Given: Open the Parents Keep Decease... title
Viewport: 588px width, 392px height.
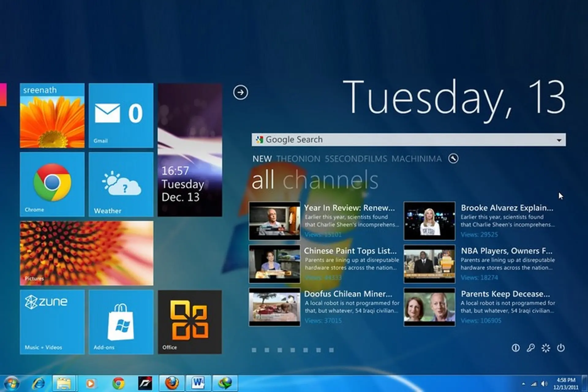Looking at the screenshot, I should [x=505, y=294].
